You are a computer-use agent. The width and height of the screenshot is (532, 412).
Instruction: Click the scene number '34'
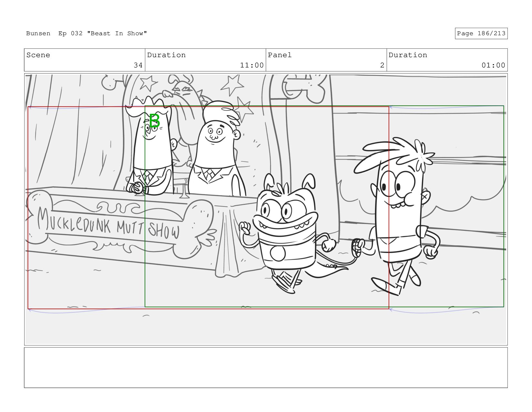click(x=138, y=65)
